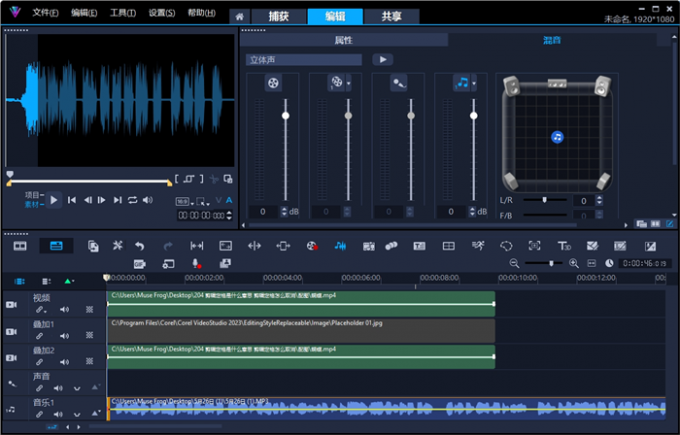This screenshot has height=435, width=680.
Task: Expand the 音乐1 track chevron
Action: click(x=77, y=414)
